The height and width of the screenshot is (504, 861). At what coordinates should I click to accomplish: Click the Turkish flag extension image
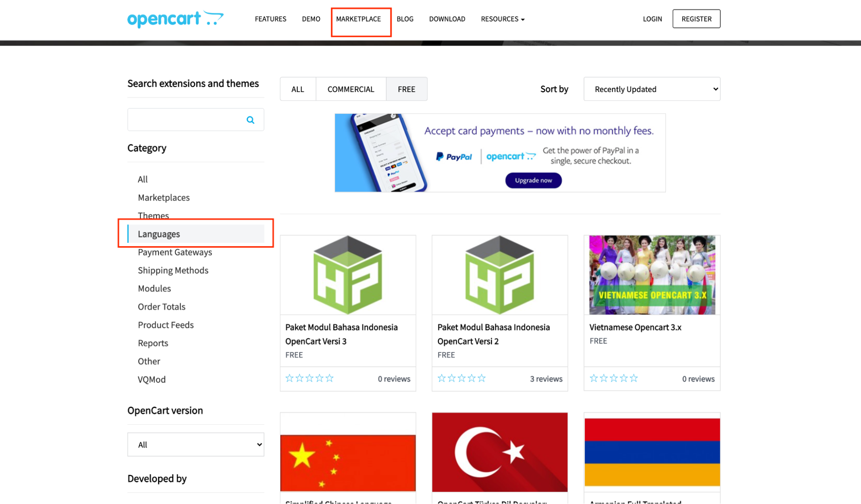pyautogui.click(x=500, y=452)
